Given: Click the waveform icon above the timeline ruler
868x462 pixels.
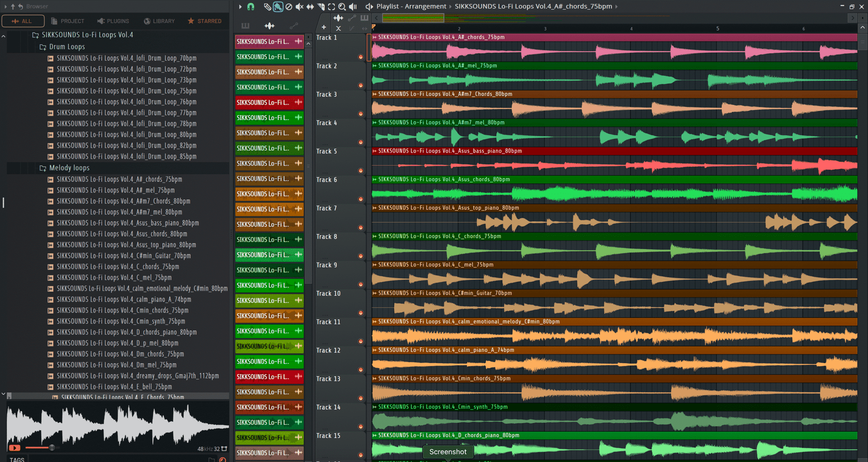Looking at the screenshot, I should pyautogui.click(x=339, y=18).
